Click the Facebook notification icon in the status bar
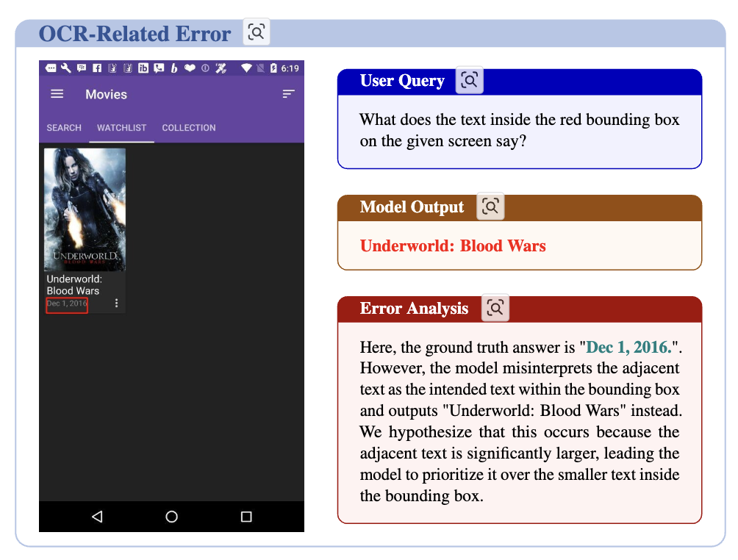 pyautogui.click(x=97, y=68)
